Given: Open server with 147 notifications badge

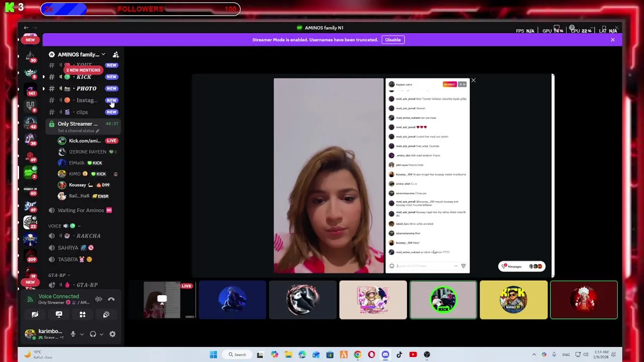Looking at the screenshot, I should click(x=30, y=89).
